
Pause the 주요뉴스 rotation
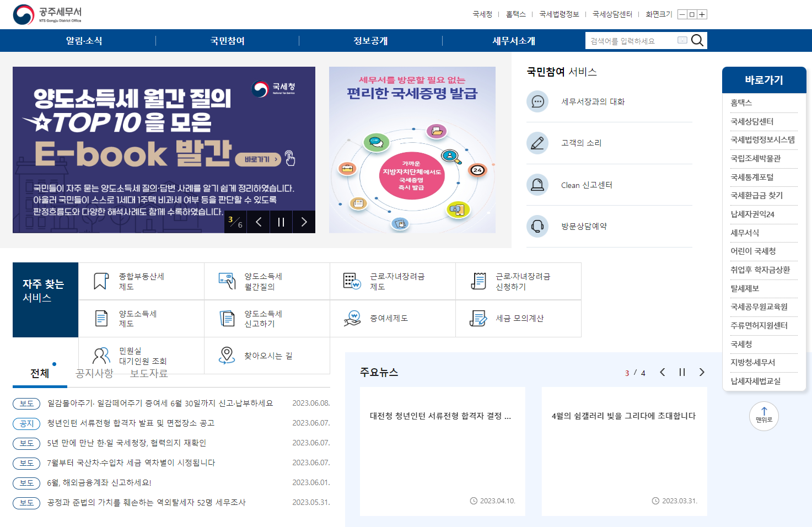682,372
